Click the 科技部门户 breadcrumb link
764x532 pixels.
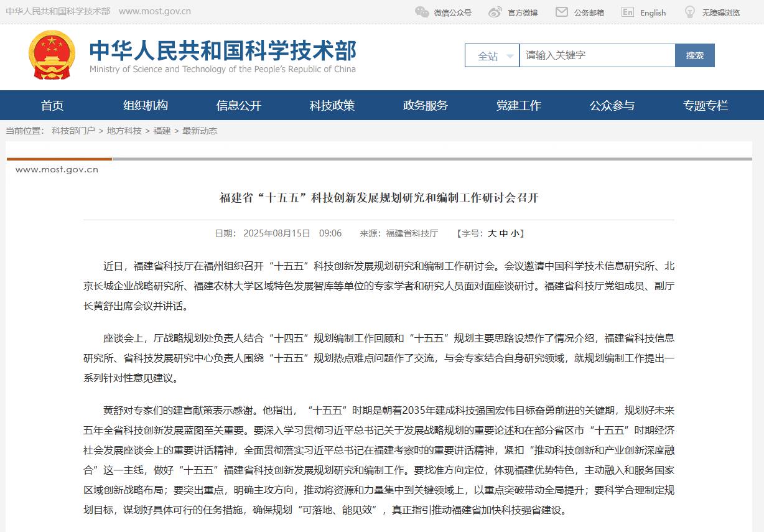pos(73,131)
